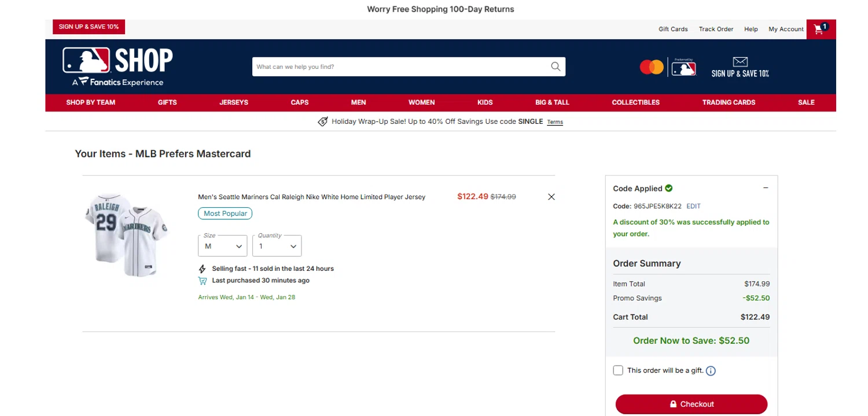Tick 'This order will be a gift' checkbox
The height and width of the screenshot is (416, 868).
point(618,370)
